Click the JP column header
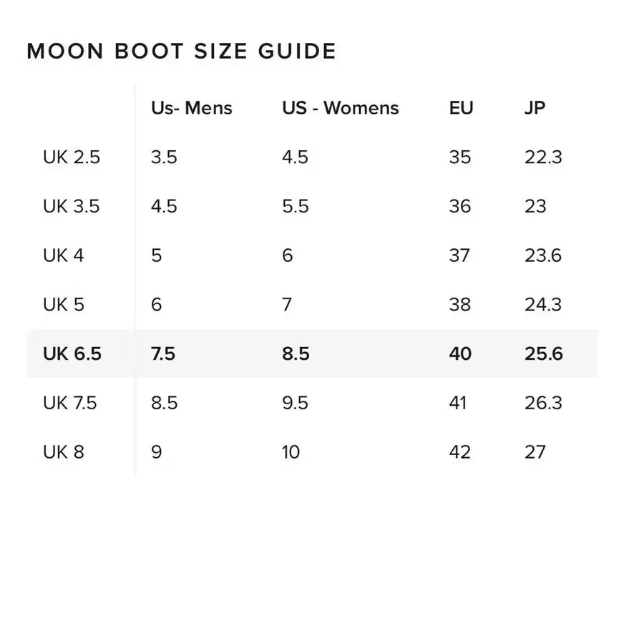 click(x=535, y=108)
